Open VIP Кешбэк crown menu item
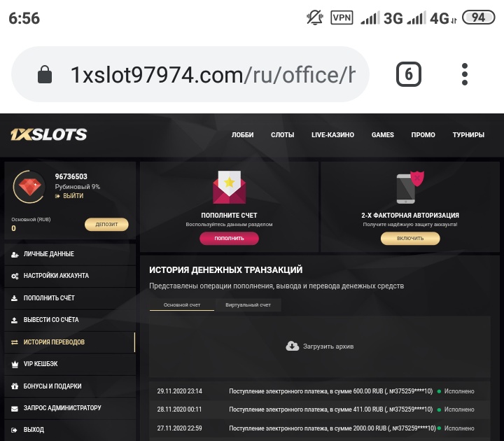504x441 pixels. pyautogui.click(x=70, y=364)
